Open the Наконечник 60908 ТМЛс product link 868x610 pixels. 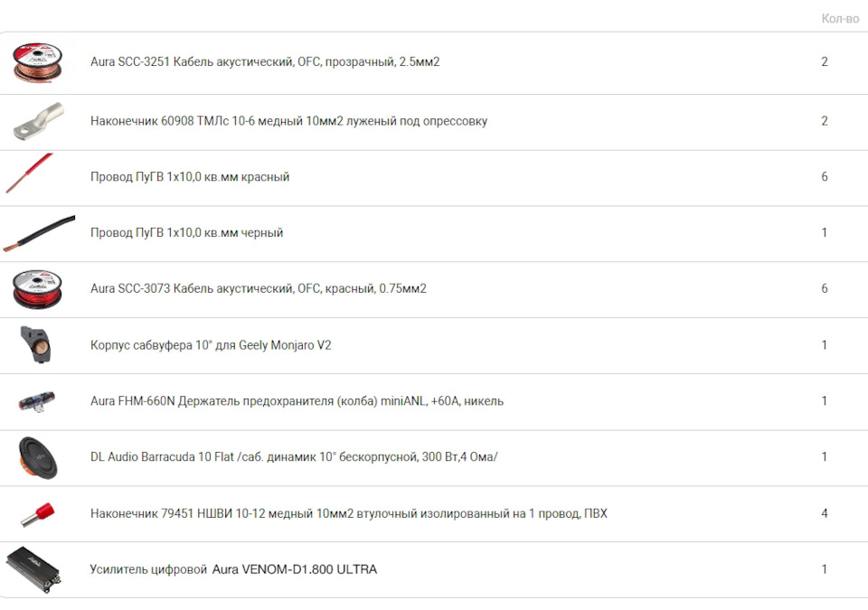tap(288, 121)
